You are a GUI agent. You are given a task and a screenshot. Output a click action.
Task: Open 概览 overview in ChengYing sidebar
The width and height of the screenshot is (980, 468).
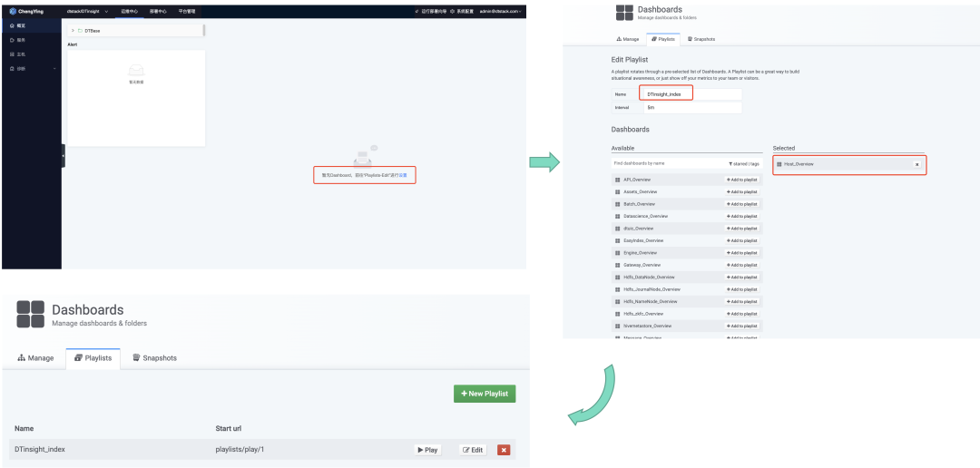coord(31,25)
